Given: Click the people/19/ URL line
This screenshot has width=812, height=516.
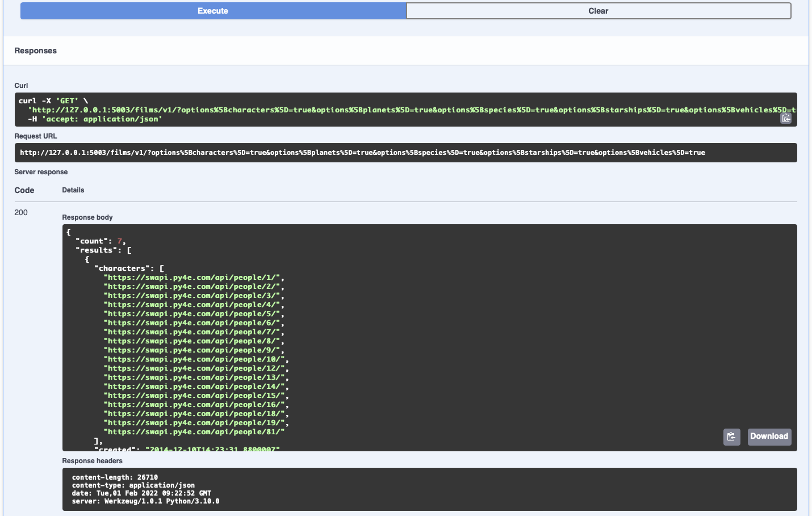Looking at the screenshot, I should (196, 423).
